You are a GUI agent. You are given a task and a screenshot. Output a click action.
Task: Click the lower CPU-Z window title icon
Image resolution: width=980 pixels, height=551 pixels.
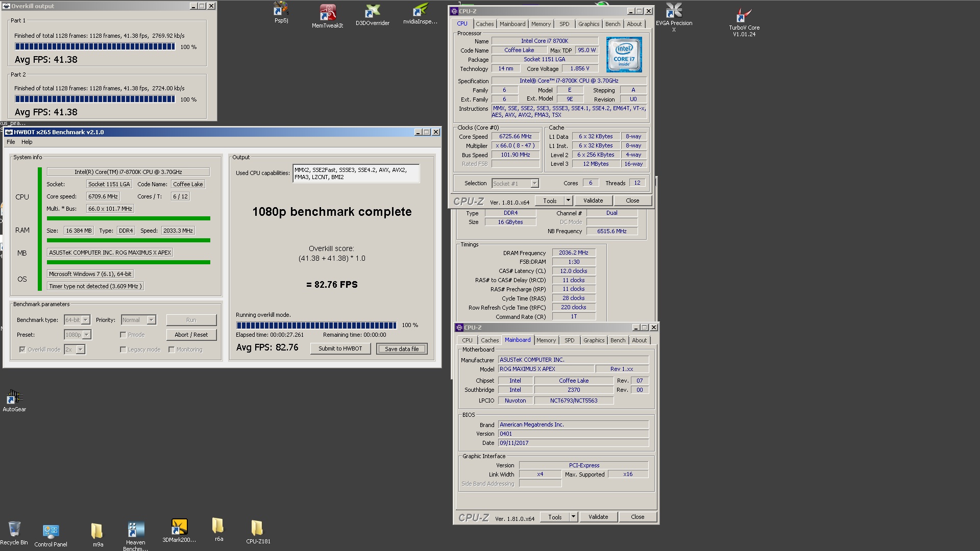(459, 328)
